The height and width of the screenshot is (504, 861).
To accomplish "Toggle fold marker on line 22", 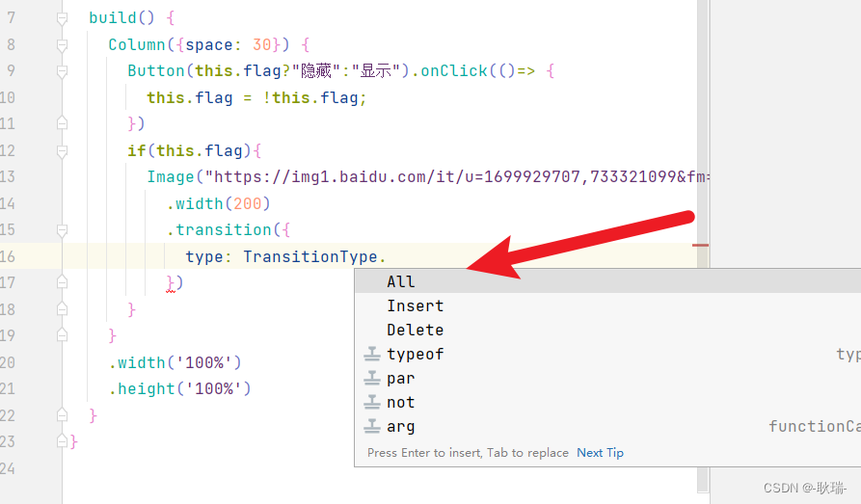I will coord(62,415).
